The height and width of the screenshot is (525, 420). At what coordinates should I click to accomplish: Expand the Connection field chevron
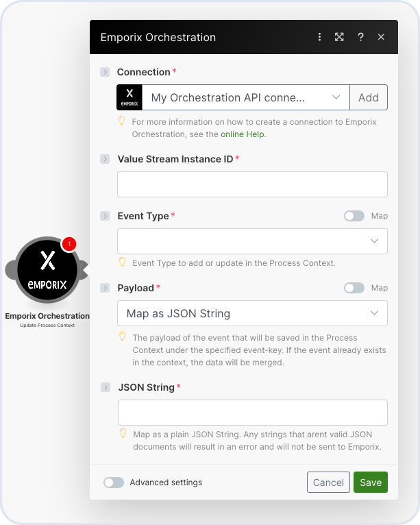click(105, 72)
